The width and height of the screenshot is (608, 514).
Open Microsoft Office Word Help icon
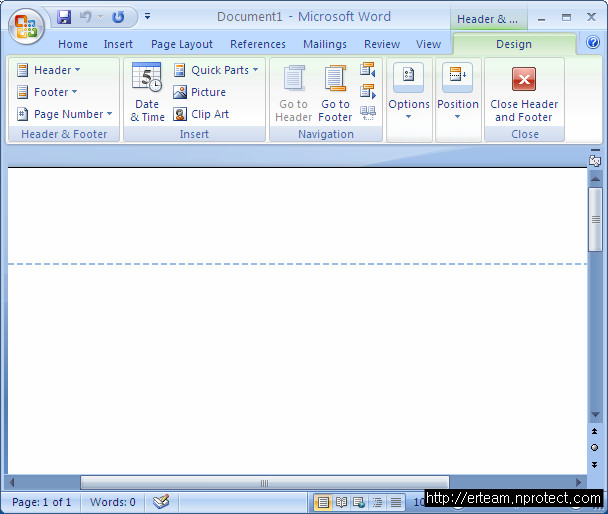pyautogui.click(x=593, y=42)
